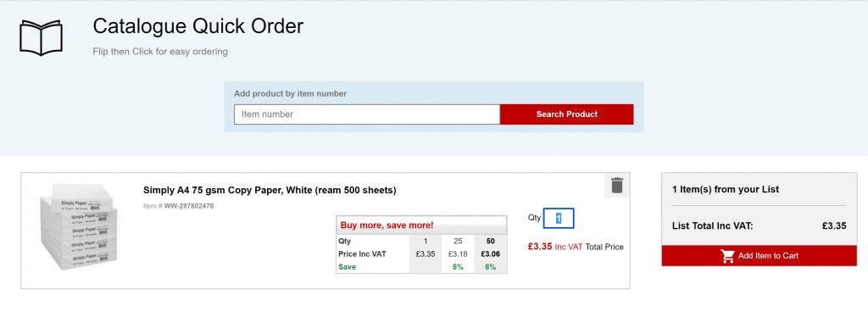Click the £3.35 Inc VAT Total Price text
The image size is (868, 317).
pyautogui.click(x=576, y=247)
